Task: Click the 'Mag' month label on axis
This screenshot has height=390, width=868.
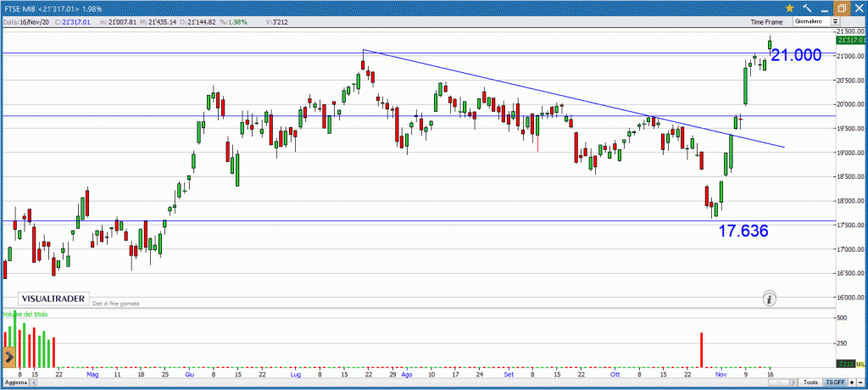Action: tap(93, 374)
